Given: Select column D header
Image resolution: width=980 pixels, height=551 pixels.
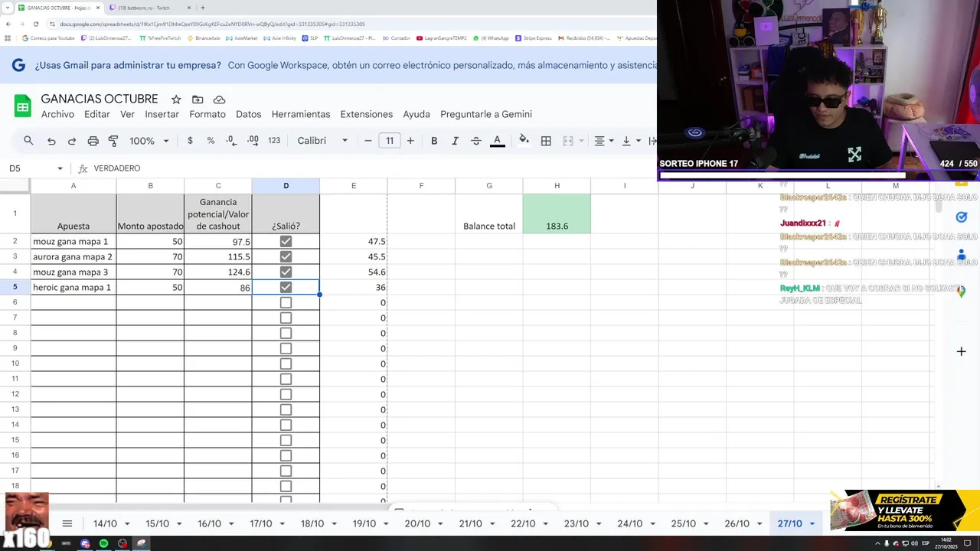Looking at the screenshot, I should [x=286, y=186].
